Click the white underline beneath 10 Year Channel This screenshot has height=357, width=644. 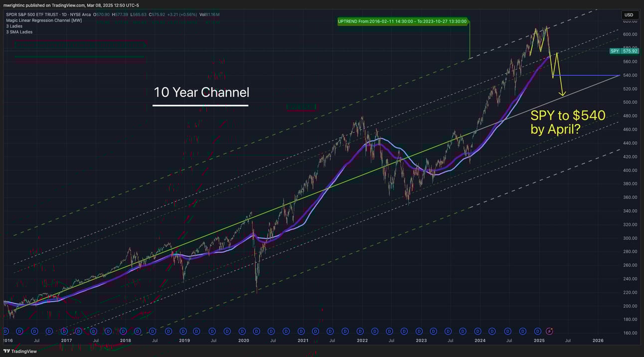(200, 105)
